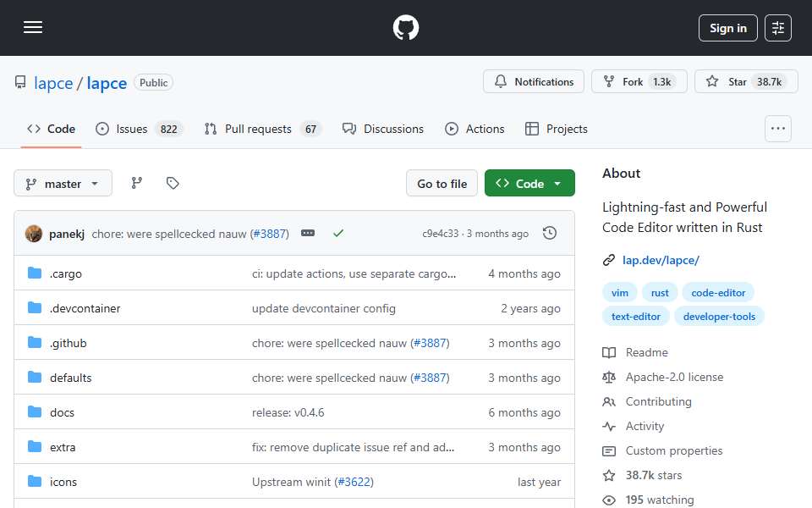Open 'ci: update actions' commit message

(x=354, y=273)
